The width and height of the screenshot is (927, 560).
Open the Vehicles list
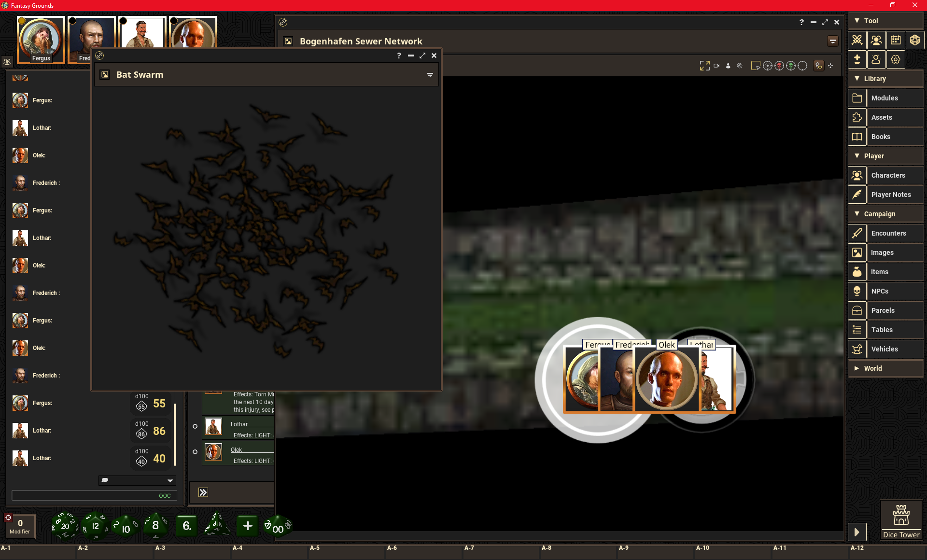pyautogui.click(x=885, y=349)
